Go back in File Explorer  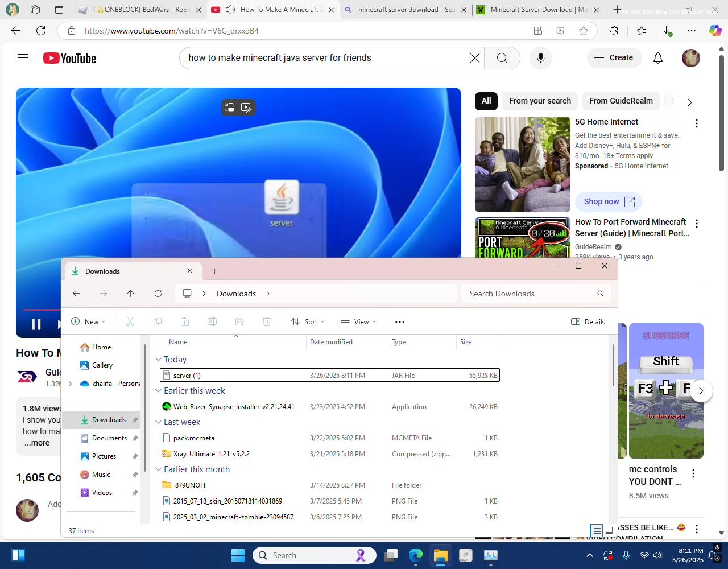coord(76,294)
